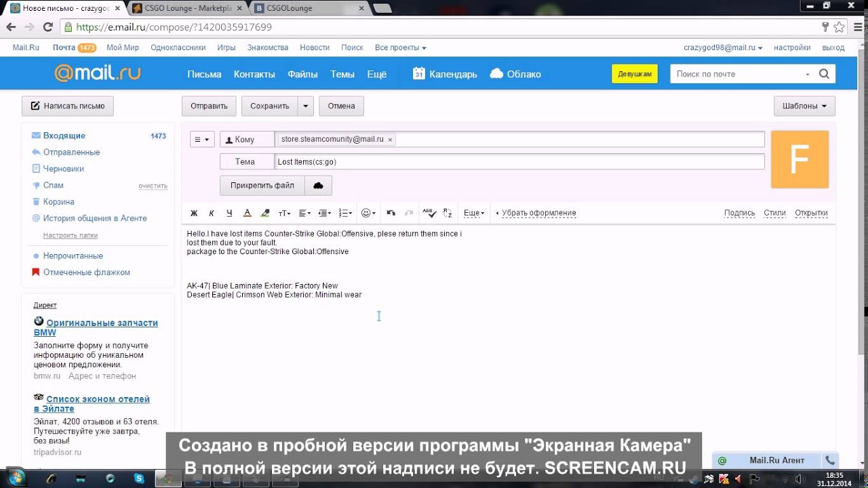Filter by Отмеченные флажком flagged messages

(87, 272)
